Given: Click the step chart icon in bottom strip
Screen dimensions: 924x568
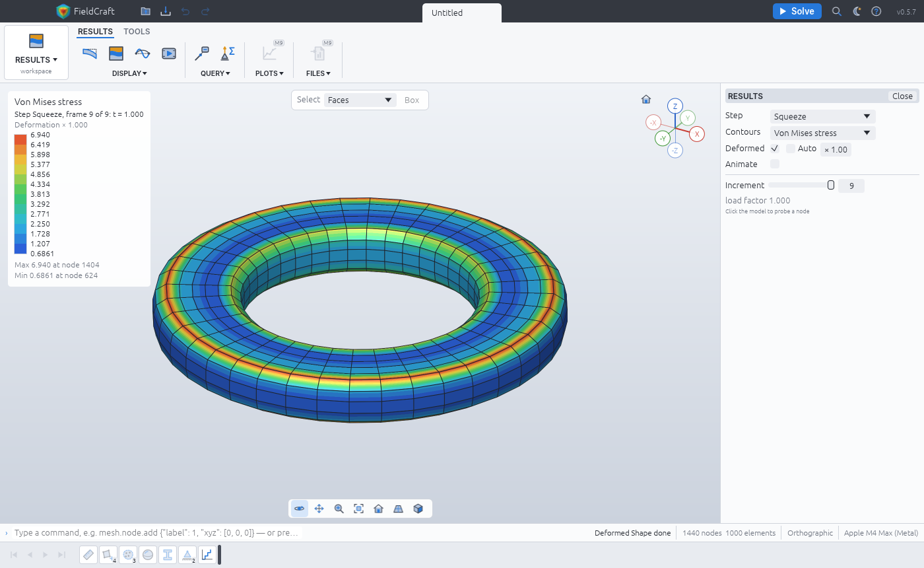Looking at the screenshot, I should [207, 555].
